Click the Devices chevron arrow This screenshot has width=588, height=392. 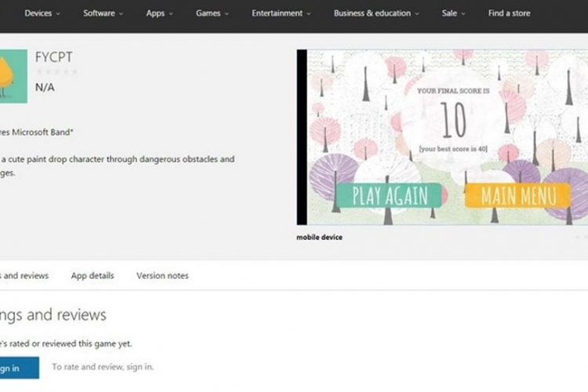(x=58, y=14)
